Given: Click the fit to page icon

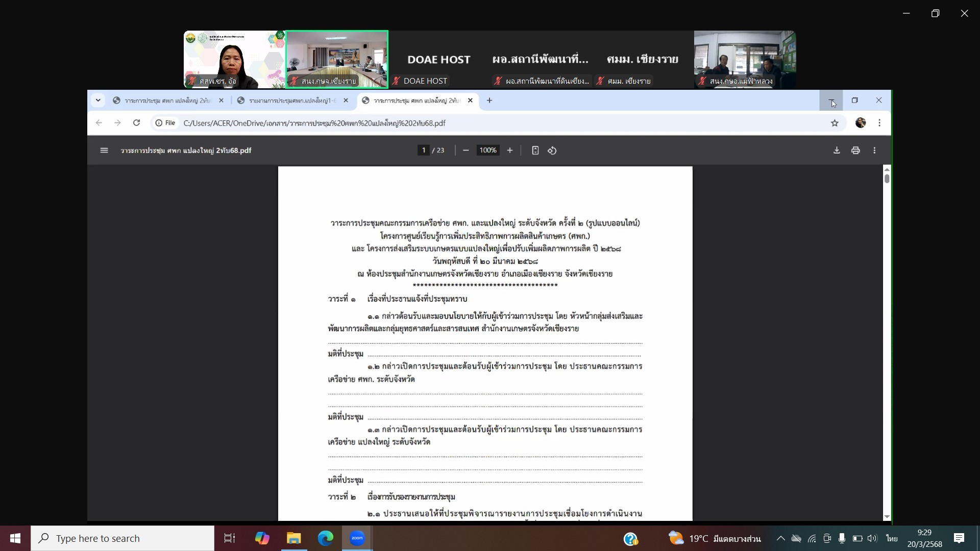Looking at the screenshot, I should 535,151.
